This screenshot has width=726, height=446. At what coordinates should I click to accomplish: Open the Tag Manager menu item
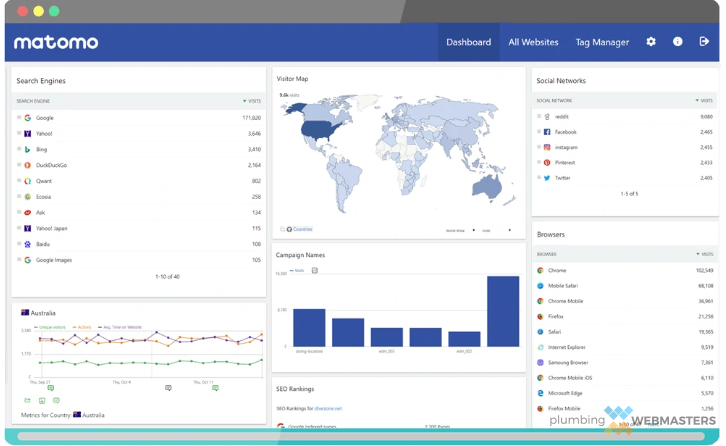602,42
